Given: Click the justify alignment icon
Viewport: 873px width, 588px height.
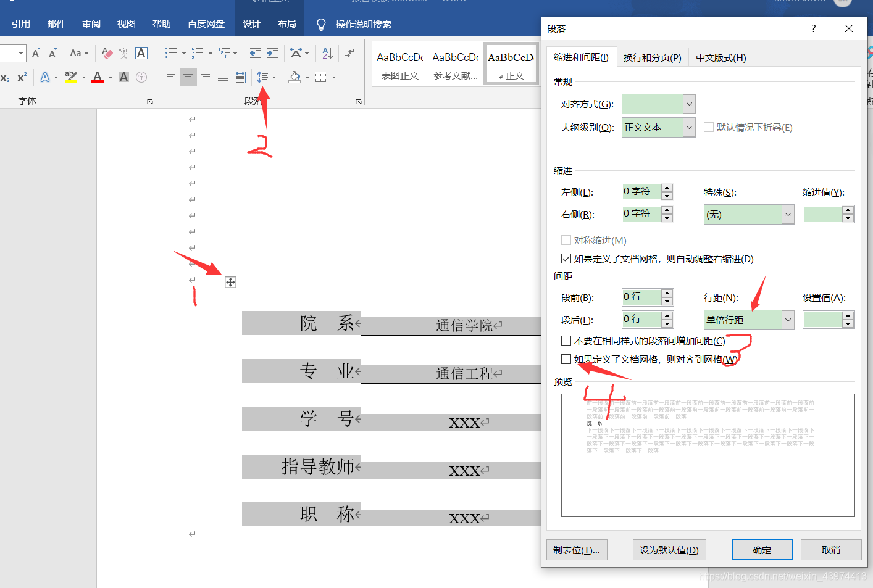Looking at the screenshot, I should click(223, 77).
